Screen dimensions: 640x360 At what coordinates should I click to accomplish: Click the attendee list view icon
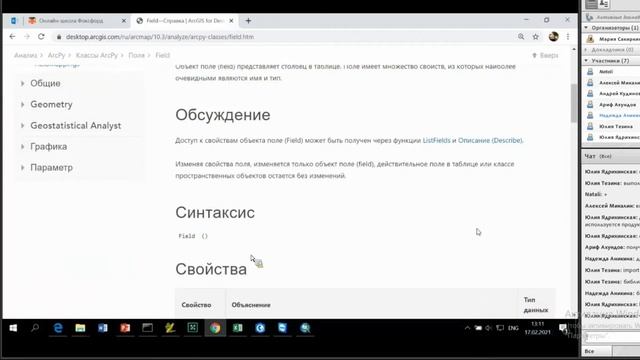click(x=591, y=4)
